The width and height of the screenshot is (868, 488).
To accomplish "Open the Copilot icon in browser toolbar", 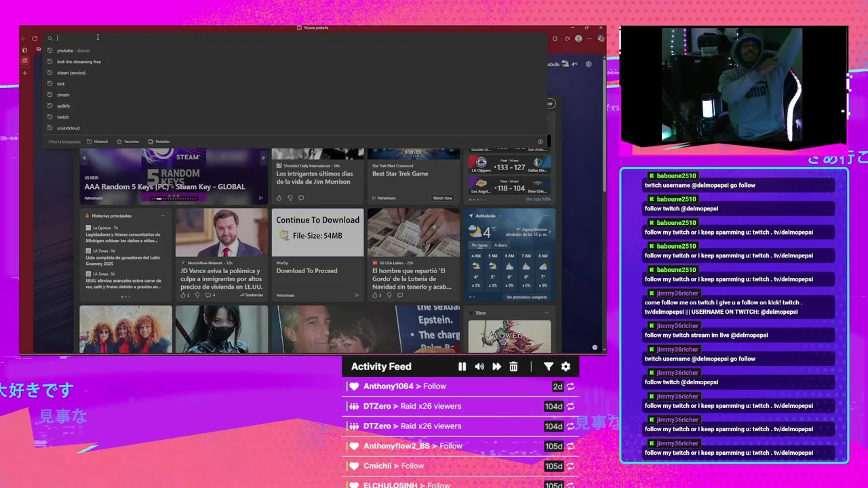I will coord(599,39).
